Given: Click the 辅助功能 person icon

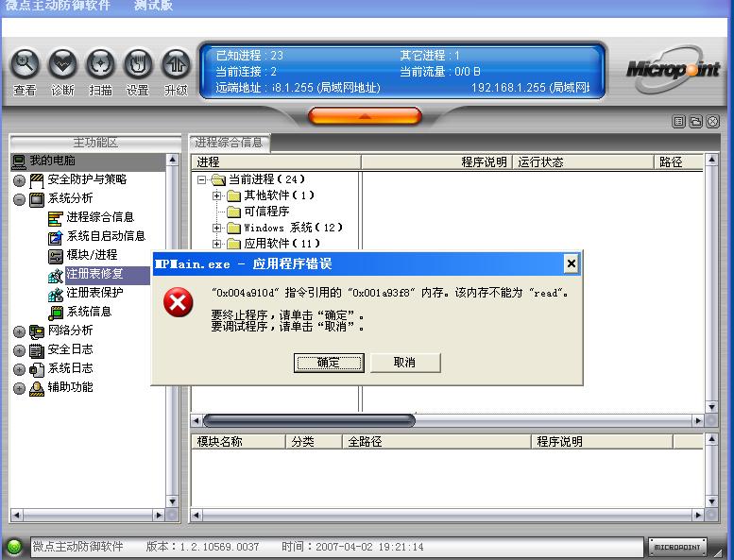Looking at the screenshot, I should pos(37,388).
